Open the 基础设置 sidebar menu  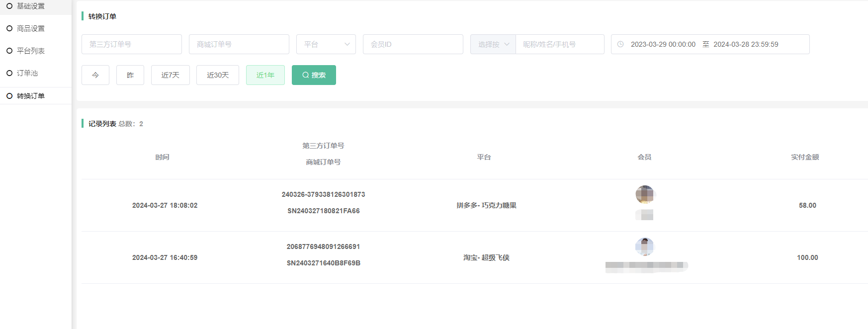(30, 6)
